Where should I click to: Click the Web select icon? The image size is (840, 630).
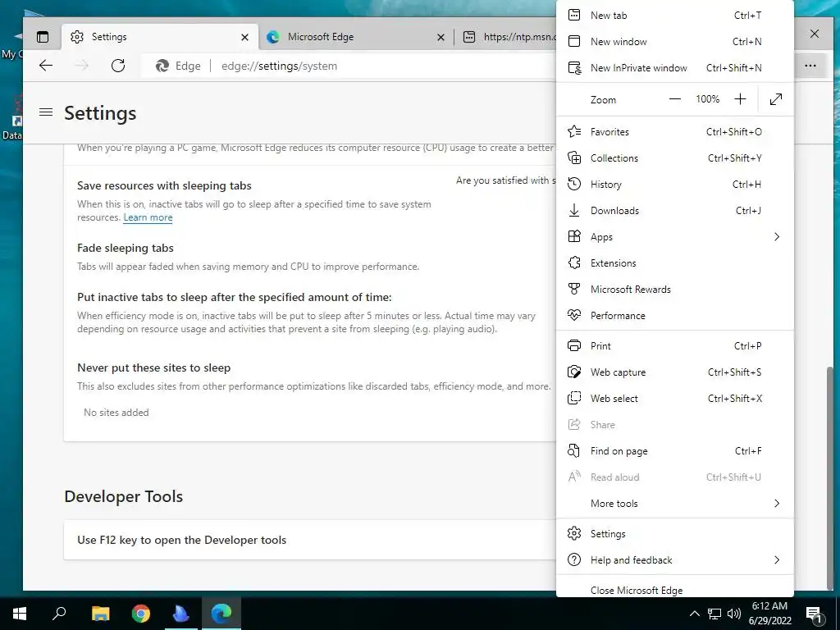coord(573,398)
